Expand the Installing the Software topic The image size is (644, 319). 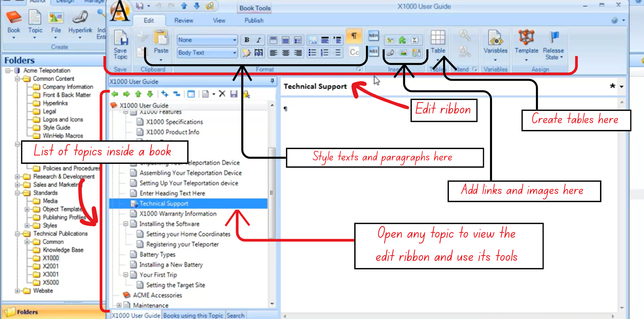[126, 224]
